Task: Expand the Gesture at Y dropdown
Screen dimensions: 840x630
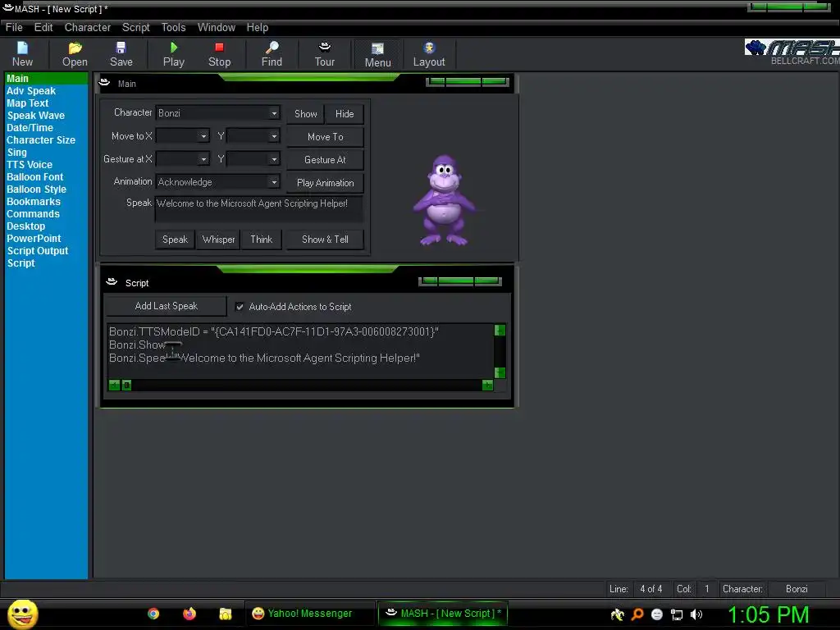Action: coord(274,159)
